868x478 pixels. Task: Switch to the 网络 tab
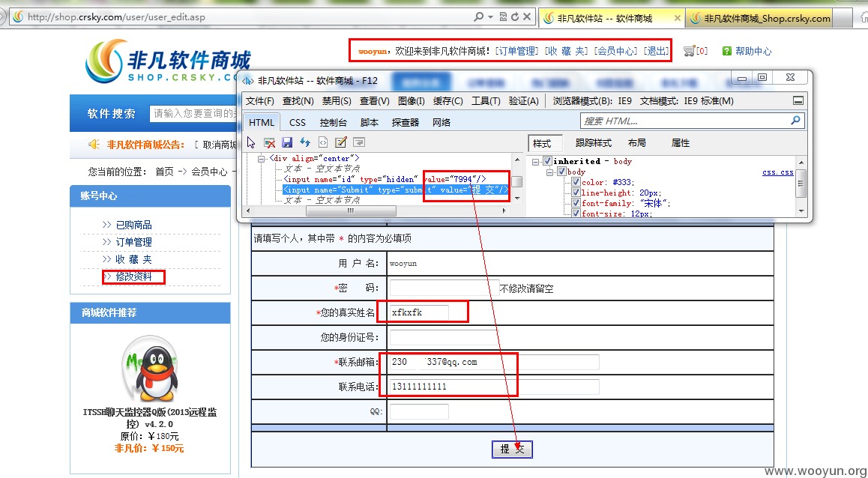[441, 122]
